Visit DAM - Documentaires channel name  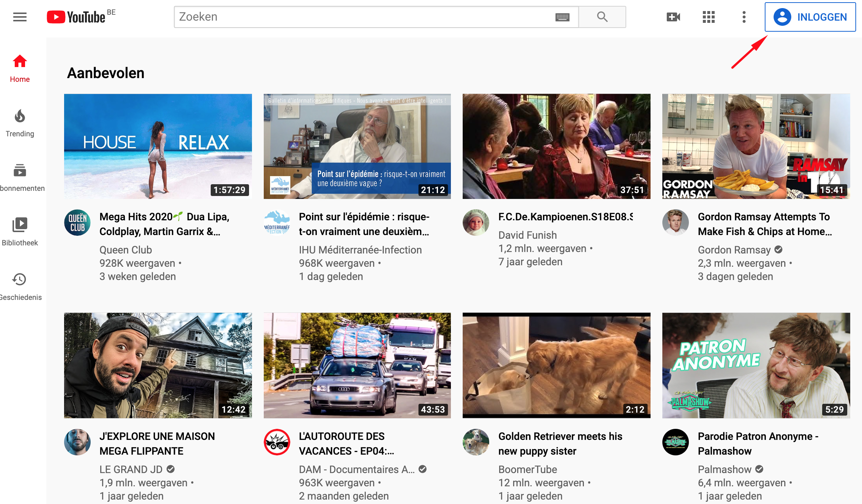click(357, 469)
